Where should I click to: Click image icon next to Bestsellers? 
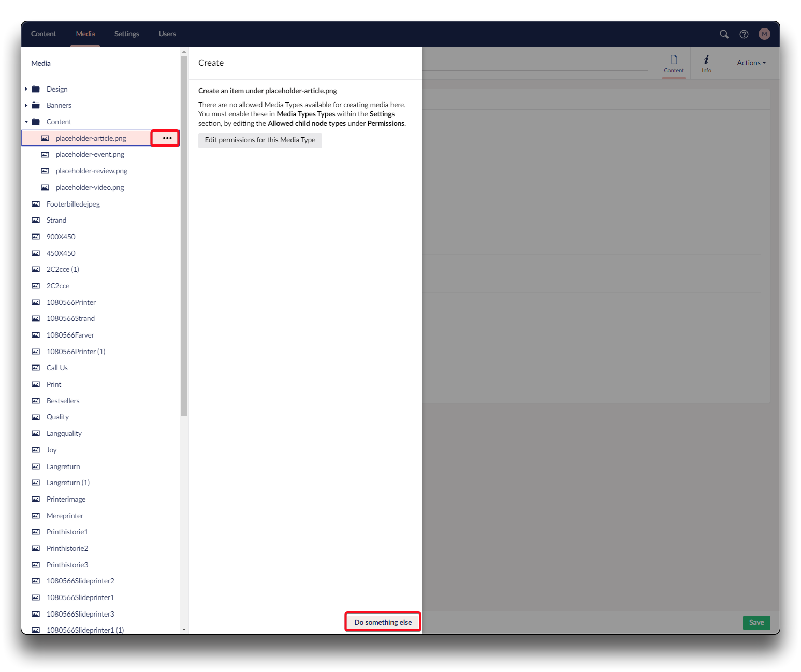(x=36, y=401)
